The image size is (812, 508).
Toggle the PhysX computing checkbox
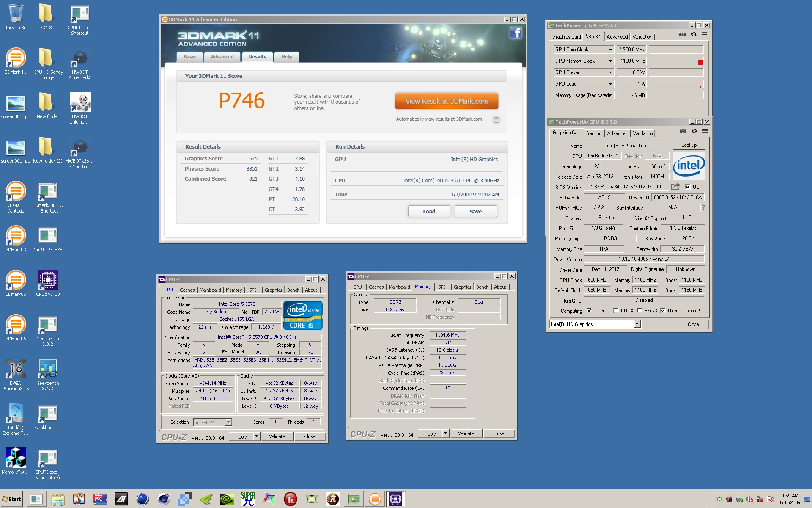(639, 311)
